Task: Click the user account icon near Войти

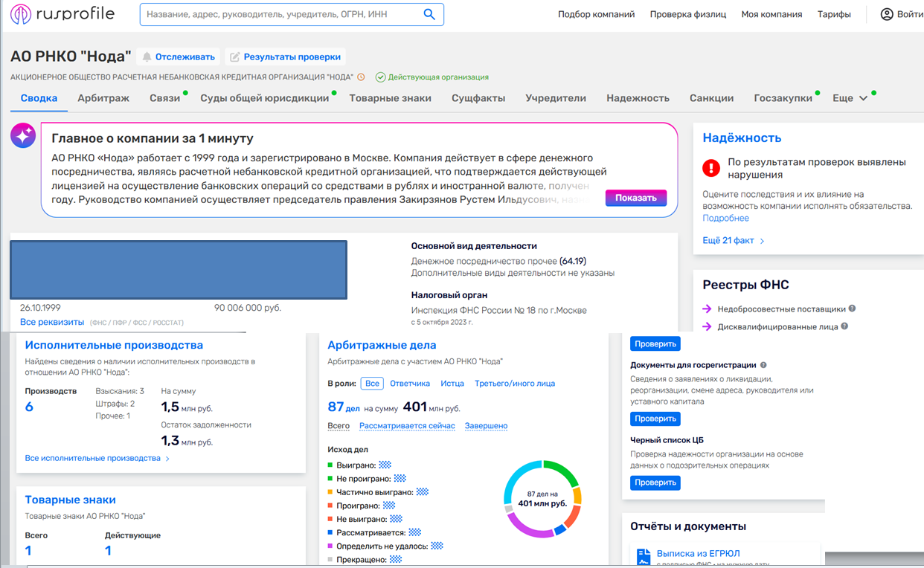Action: 887,14
